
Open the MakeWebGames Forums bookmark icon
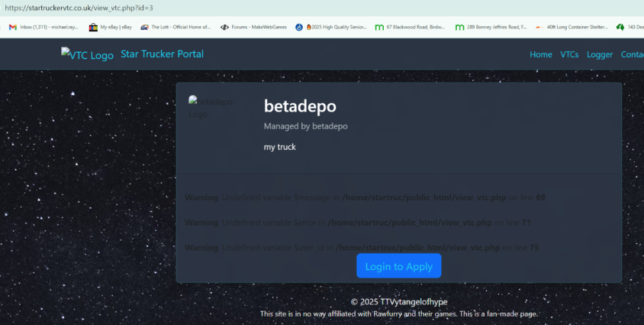[x=225, y=27]
